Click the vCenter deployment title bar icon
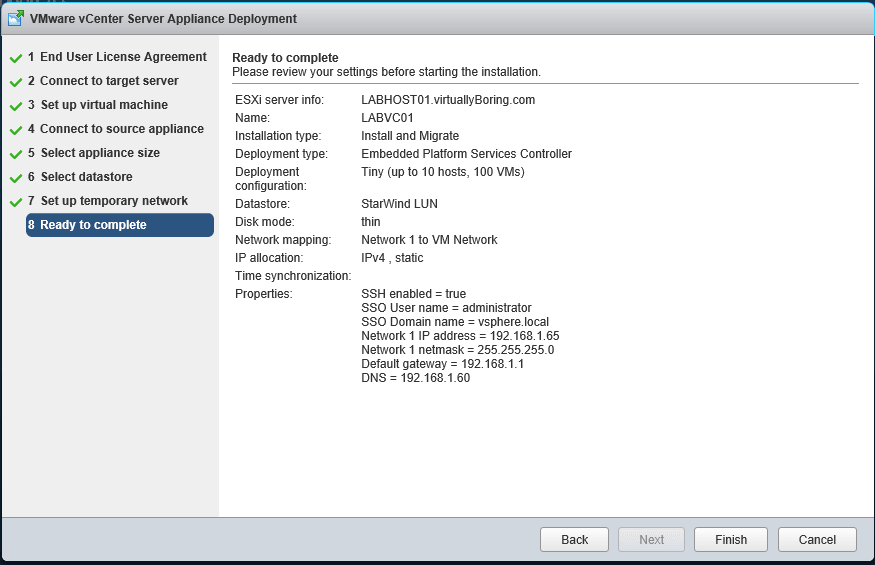 click(x=16, y=18)
